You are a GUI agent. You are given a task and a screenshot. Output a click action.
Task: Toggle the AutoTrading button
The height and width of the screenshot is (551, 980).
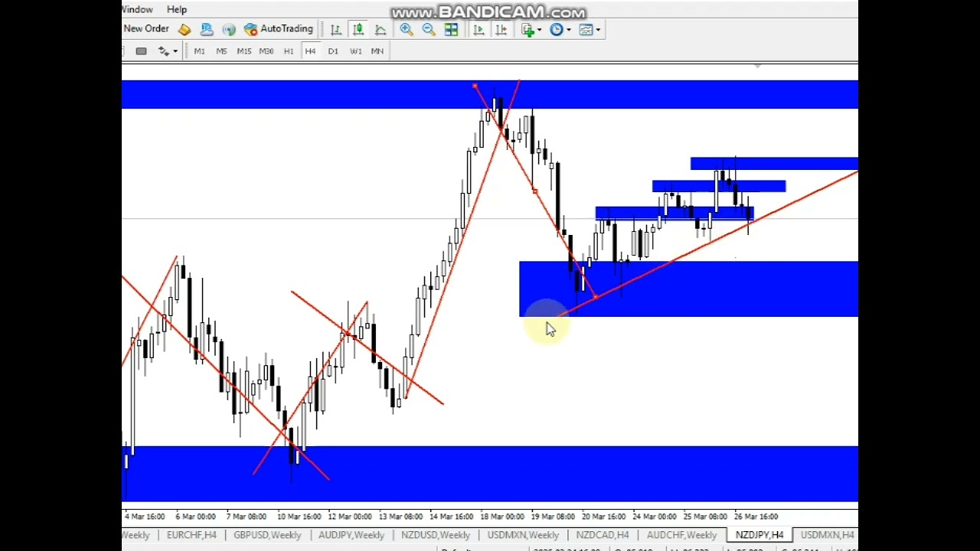[x=279, y=29]
